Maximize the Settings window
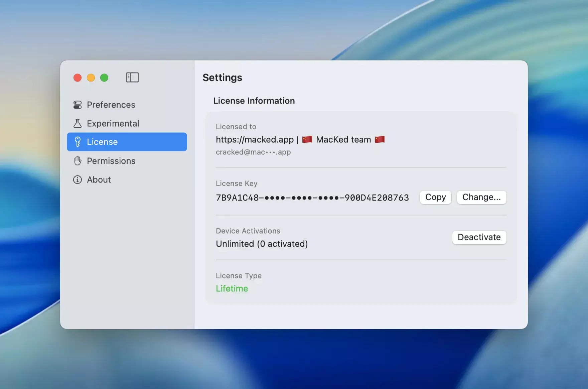 (x=104, y=78)
